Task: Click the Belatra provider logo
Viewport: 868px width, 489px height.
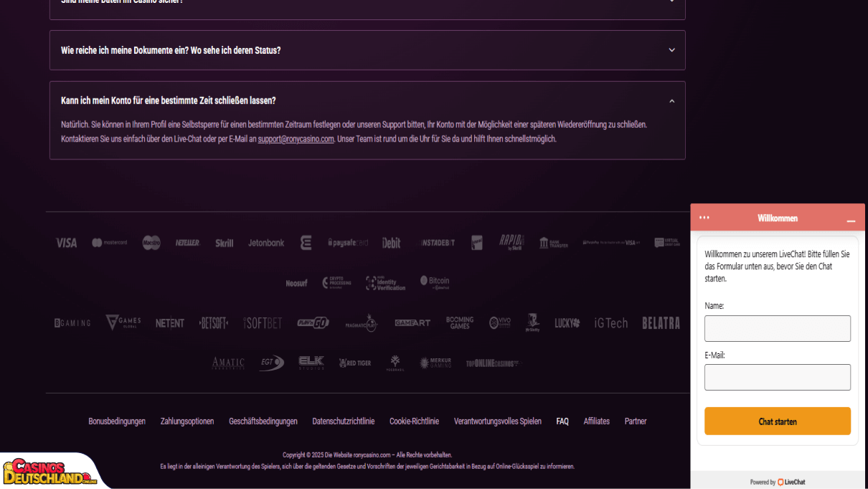Action: point(661,323)
